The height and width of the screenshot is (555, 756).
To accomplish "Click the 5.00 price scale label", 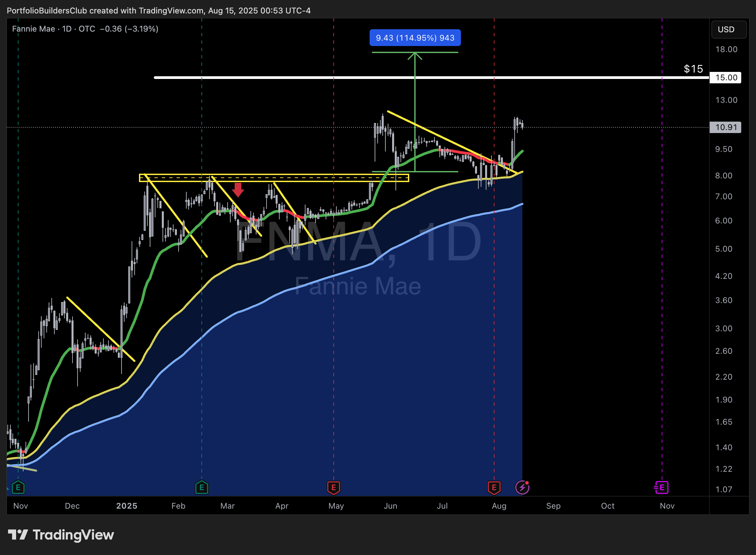I will point(724,249).
